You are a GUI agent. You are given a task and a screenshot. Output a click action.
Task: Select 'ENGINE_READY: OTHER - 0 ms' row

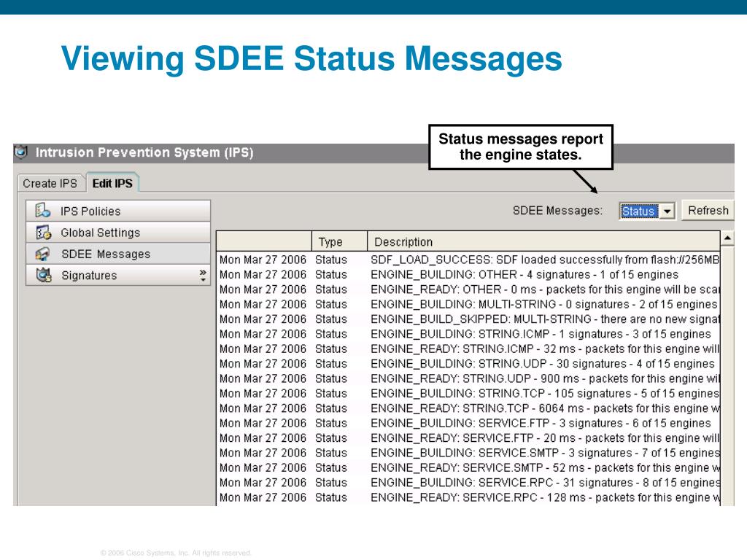tap(468, 289)
